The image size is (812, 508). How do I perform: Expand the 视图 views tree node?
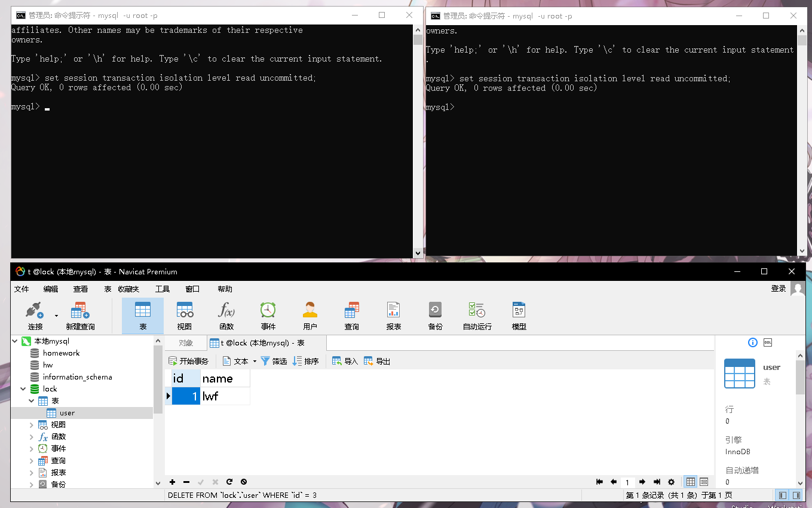[32, 425]
